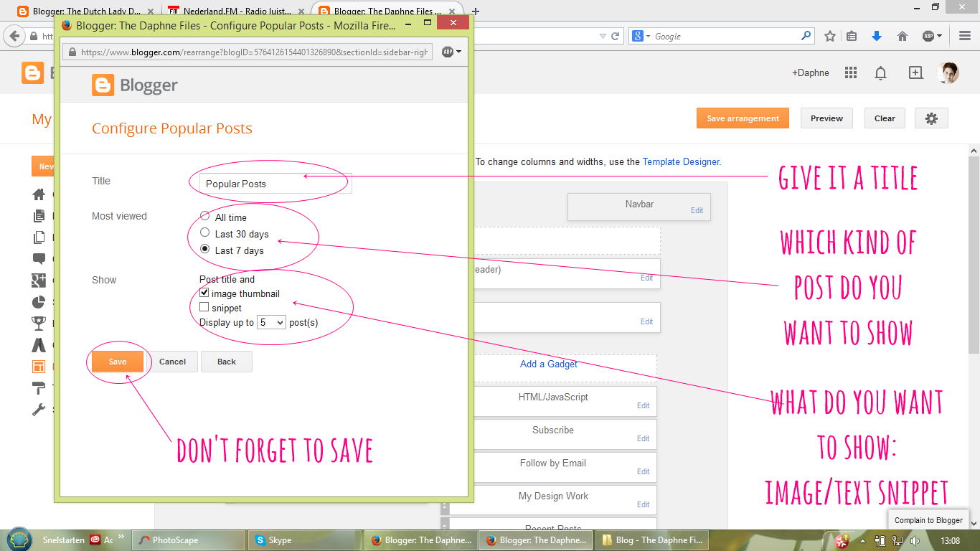Image resolution: width=980 pixels, height=551 pixels.
Task: Select the Last 30 days option
Action: pyautogui.click(x=205, y=233)
